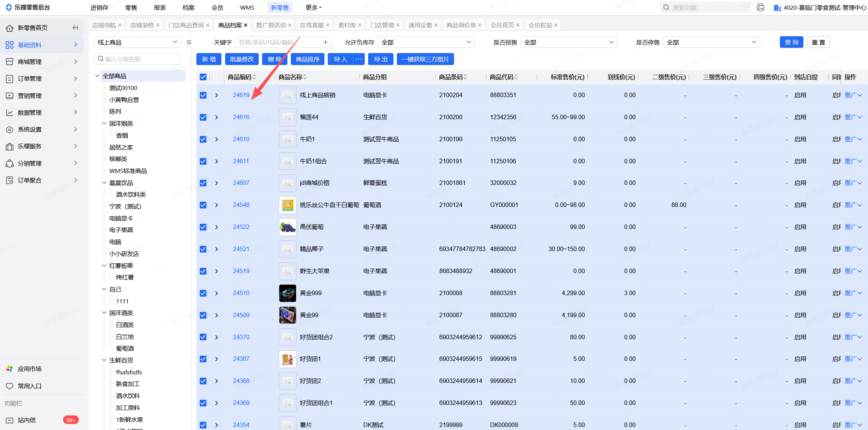Switch to the 会员权益 tab
The height and width of the screenshot is (430, 868).
click(540, 25)
